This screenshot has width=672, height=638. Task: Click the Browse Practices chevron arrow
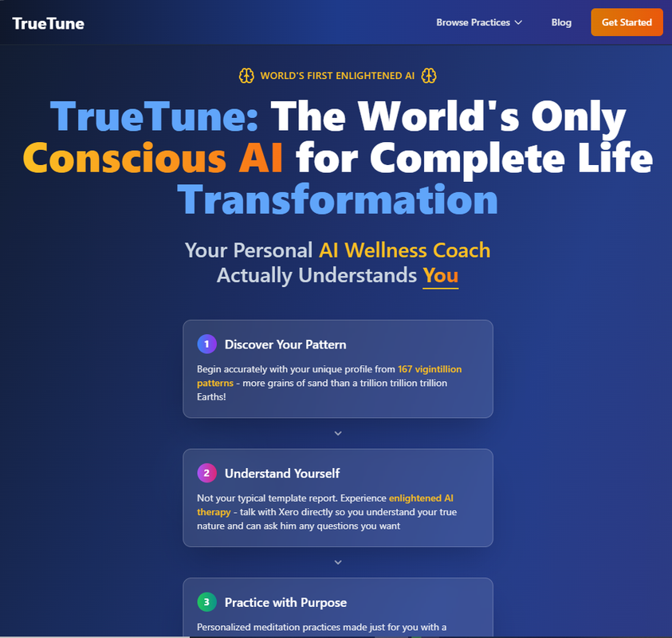click(518, 22)
